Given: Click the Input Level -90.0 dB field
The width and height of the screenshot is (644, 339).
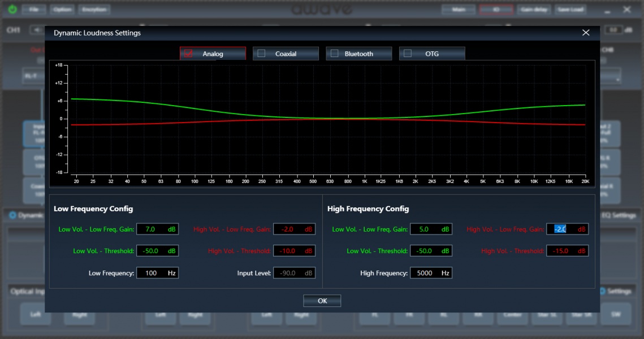Looking at the screenshot, I should (289, 273).
